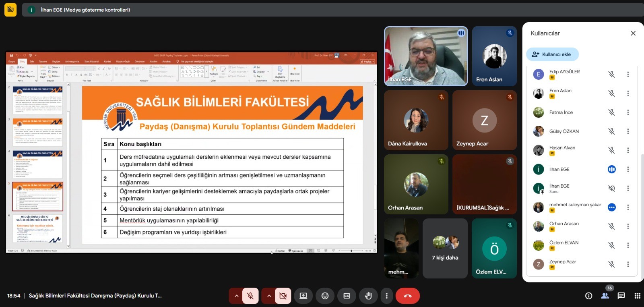Screen dimensions: 644x307
Task: Open the emoji reactions button
Action: point(325,296)
